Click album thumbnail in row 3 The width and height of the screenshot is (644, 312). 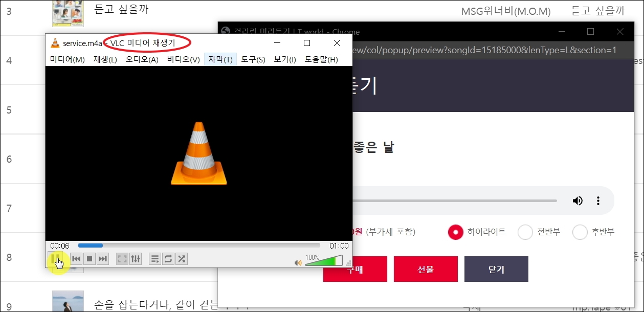[x=68, y=13]
